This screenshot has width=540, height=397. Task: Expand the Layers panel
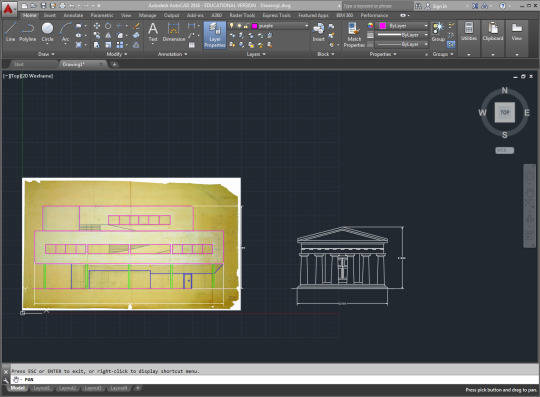click(256, 54)
